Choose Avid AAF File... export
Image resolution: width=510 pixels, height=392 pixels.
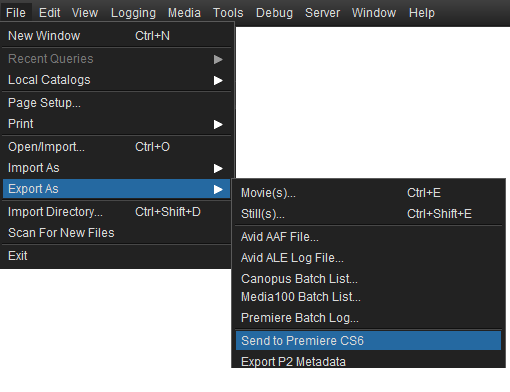[x=368, y=237]
